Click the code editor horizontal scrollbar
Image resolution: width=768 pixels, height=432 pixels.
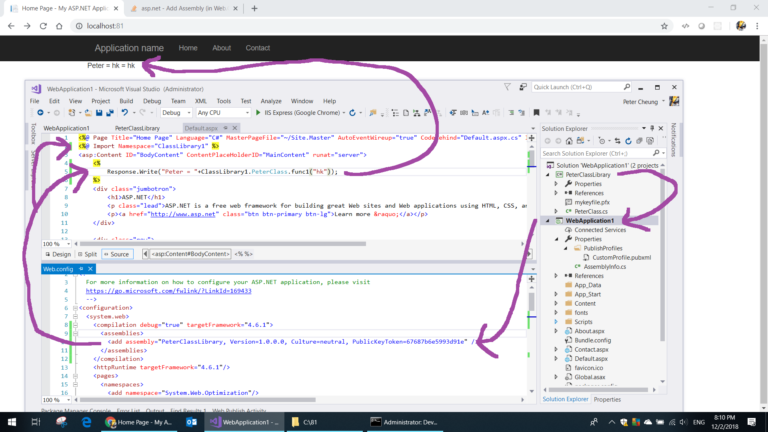(223, 244)
